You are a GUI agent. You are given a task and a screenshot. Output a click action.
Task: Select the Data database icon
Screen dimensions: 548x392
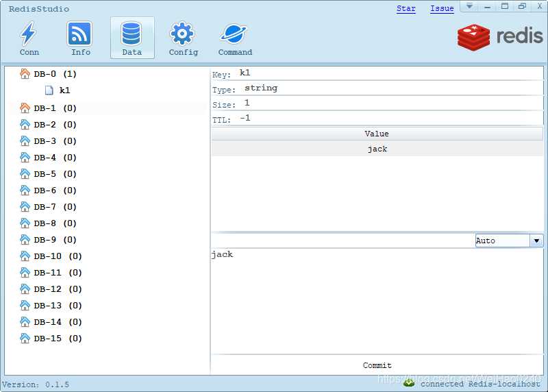[x=132, y=34]
